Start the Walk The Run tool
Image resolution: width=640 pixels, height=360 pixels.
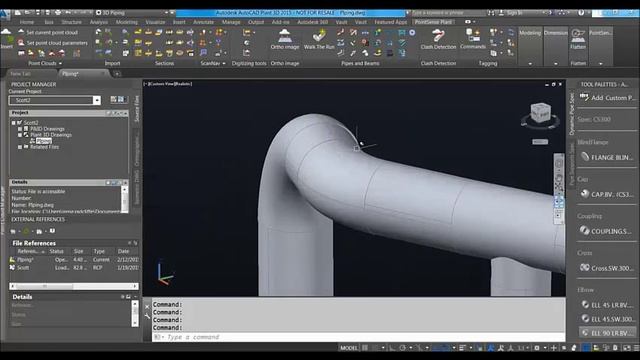click(x=319, y=40)
